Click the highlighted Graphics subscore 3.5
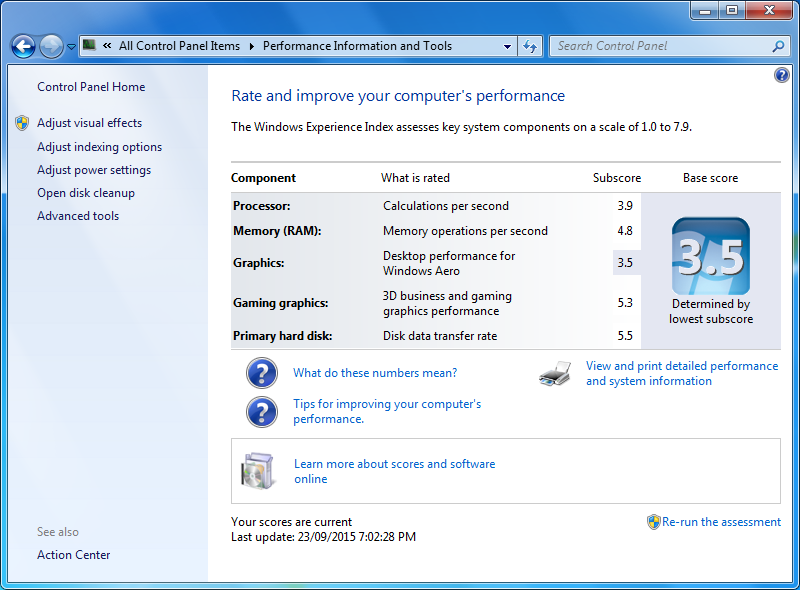This screenshot has height=590, width=800. [x=625, y=263]
